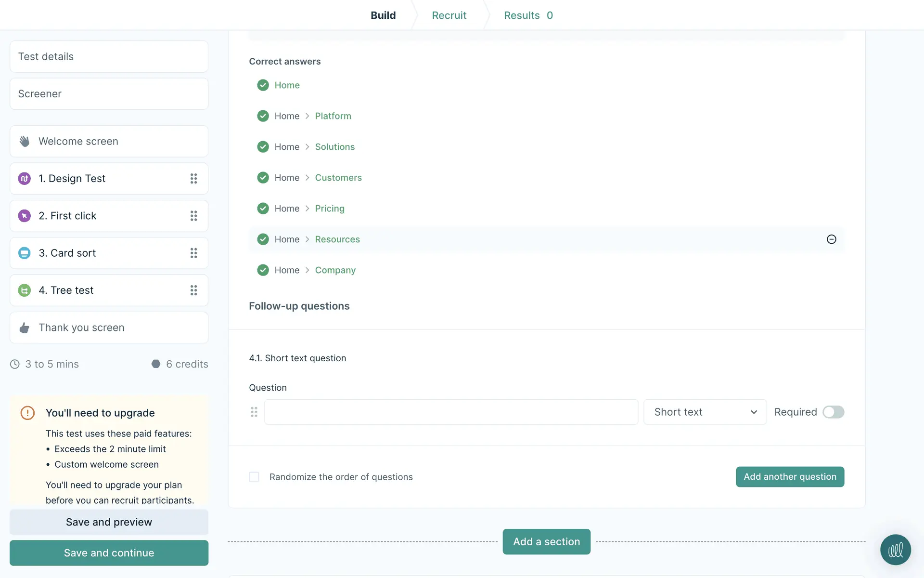Screen dimensions: 924x578
Task: Check Randomize the order of questions
Action: click(254, 477)
